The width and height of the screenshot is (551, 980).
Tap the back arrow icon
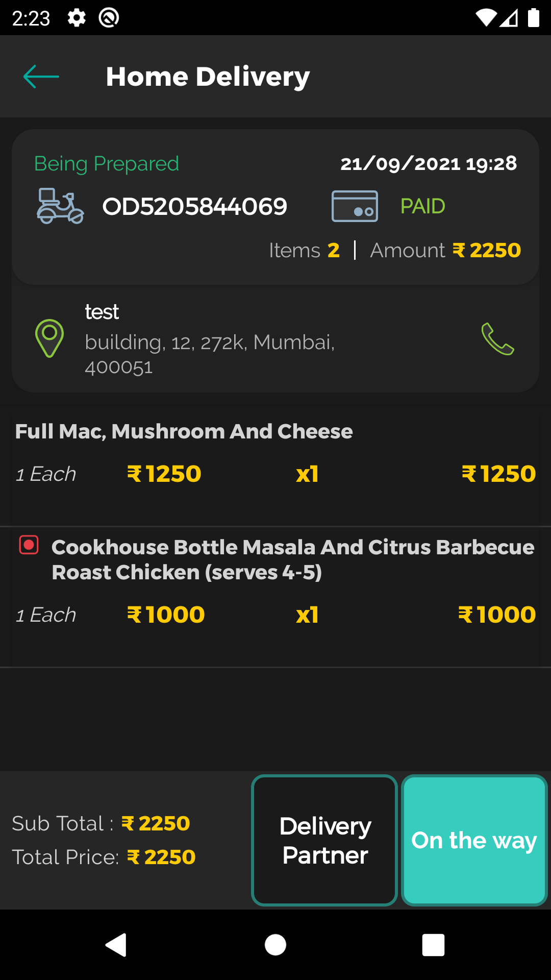pos(41,77)
